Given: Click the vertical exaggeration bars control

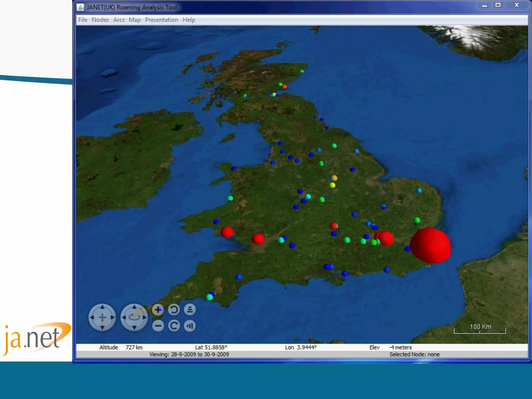Looking at the screenshot, I should point(190,326).
